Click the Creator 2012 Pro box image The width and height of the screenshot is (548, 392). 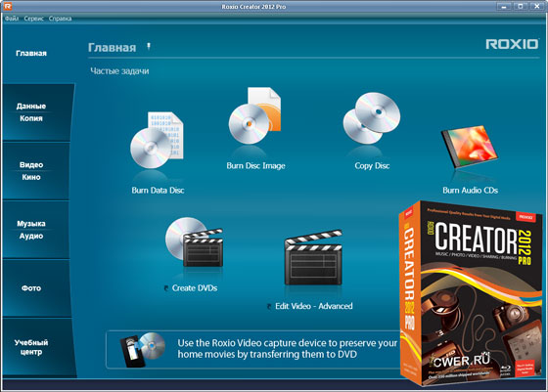(x=471, y=293)
